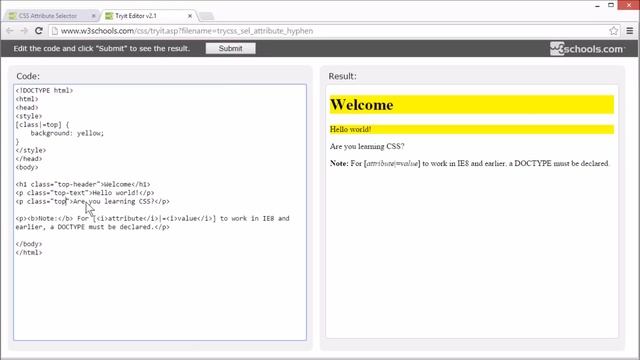
Task: Minimize the browser window
Action: (597, 5)
